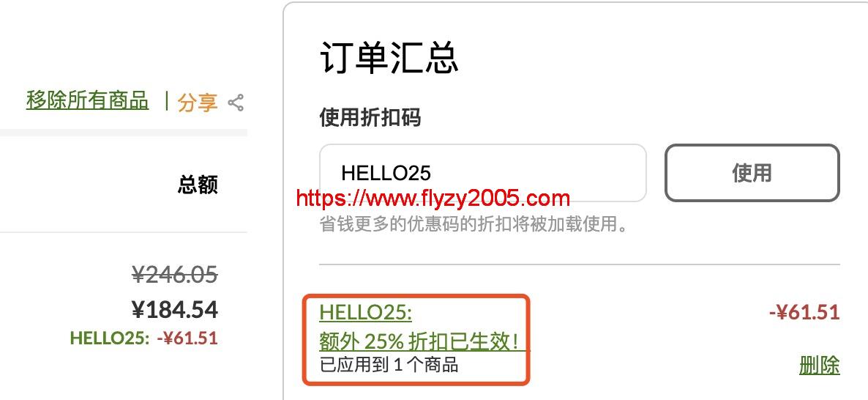Click the 订单汇总 heading

[389, 58]
